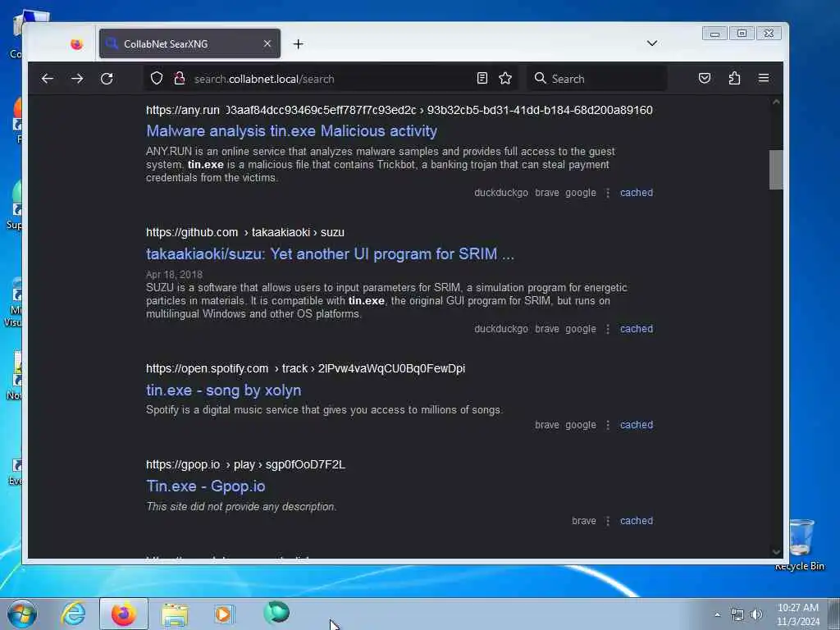
Task: Go back with the browser back arrow
Action: 47,79
